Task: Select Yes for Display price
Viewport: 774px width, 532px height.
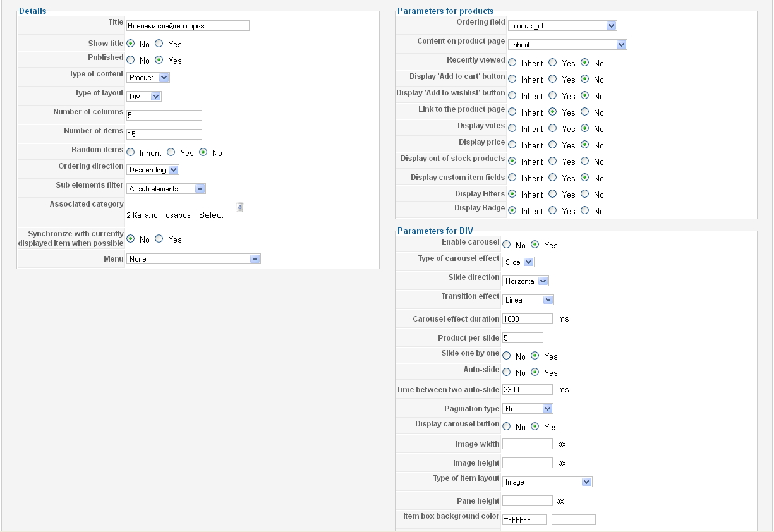Action: [x=553, y=145]
